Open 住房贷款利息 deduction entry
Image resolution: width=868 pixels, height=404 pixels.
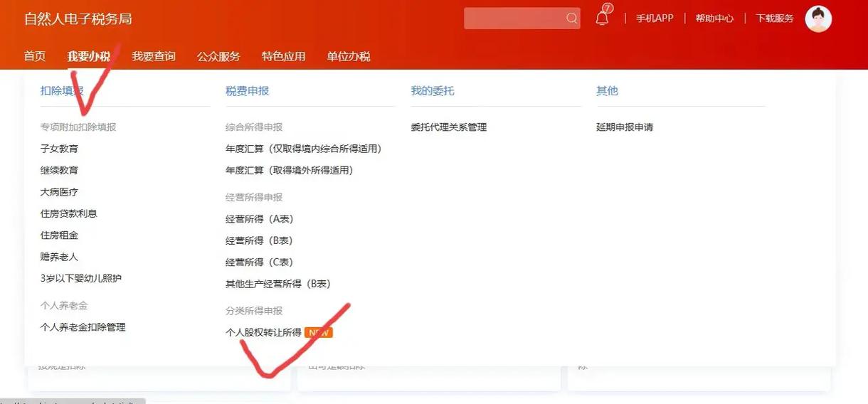coord(69,213)
